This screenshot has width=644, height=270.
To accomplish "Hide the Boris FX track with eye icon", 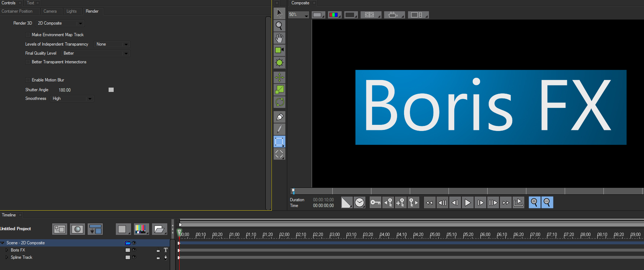I will [134, 250].
